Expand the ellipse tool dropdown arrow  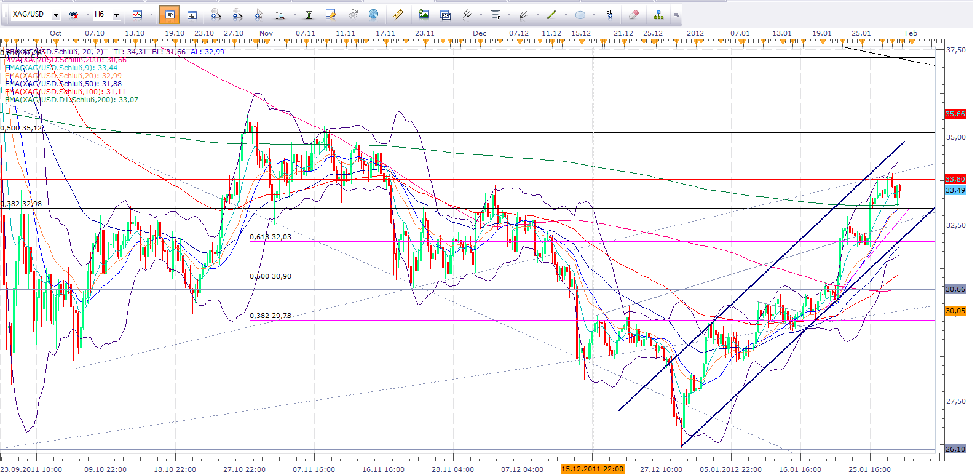click(594, 14)
